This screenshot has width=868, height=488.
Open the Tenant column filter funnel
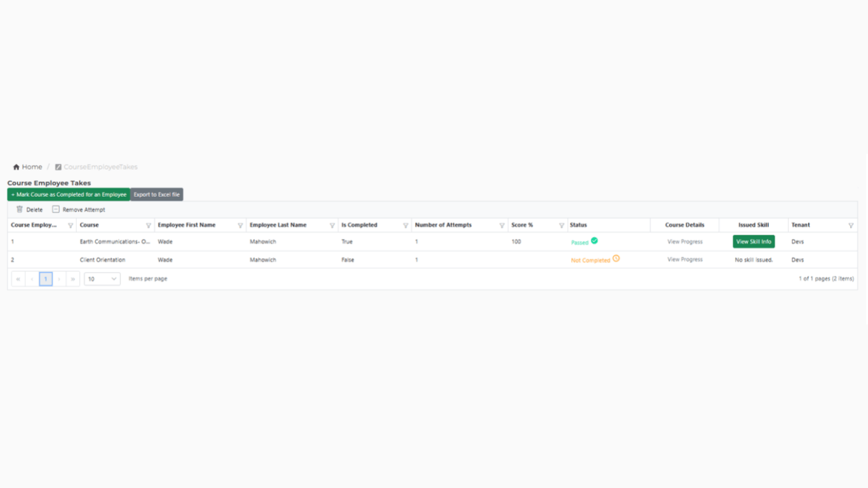click(x=851, y=225)
